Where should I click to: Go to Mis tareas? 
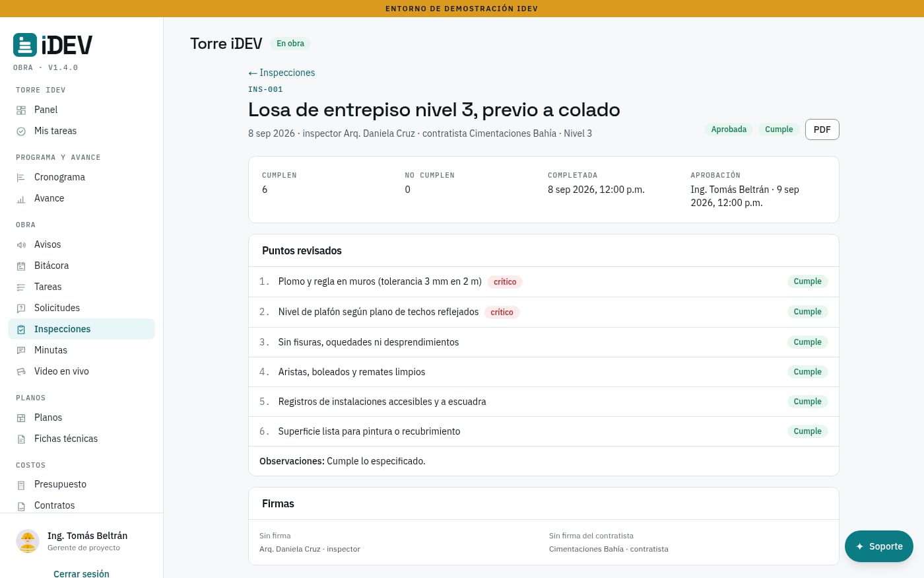point(81,131)
